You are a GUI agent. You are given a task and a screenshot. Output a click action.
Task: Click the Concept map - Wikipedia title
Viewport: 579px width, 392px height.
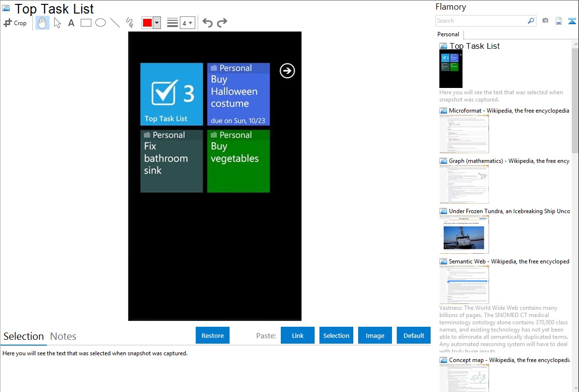(509, 360)
